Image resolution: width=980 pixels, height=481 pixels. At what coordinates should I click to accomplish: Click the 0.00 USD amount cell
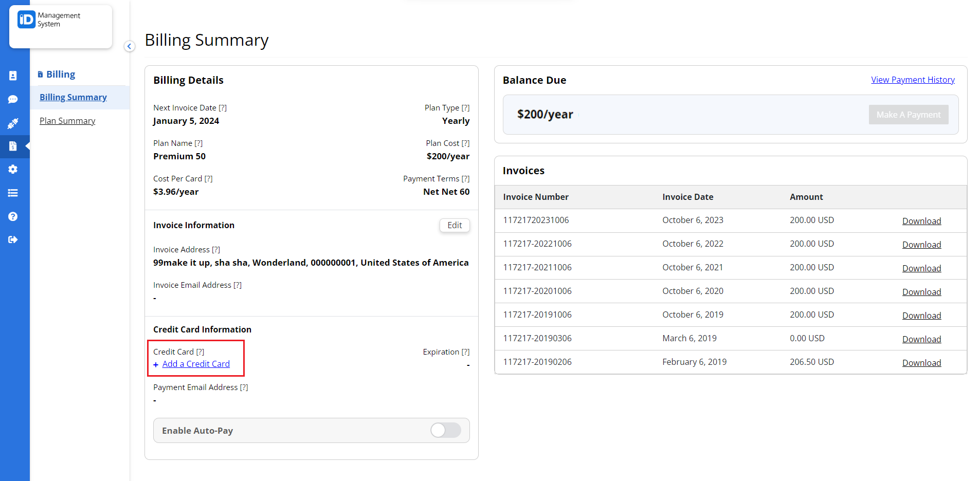807,338
